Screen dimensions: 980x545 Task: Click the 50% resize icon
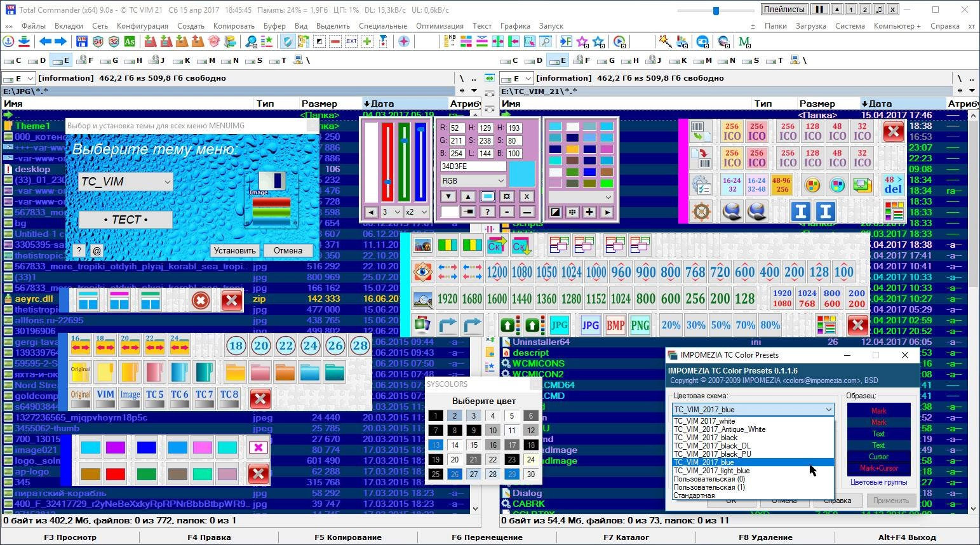point(720,325)
